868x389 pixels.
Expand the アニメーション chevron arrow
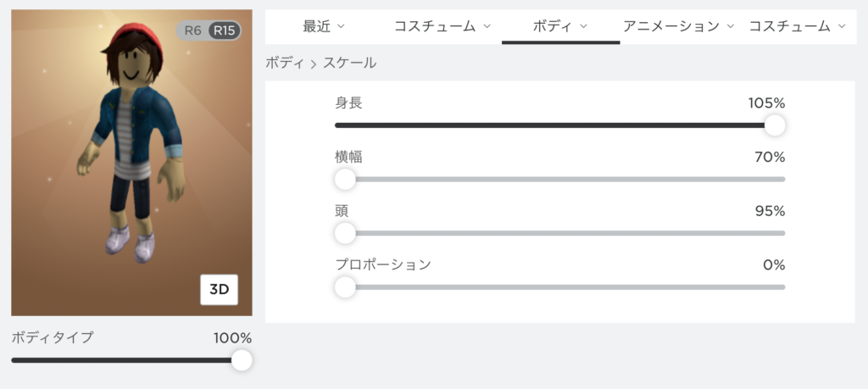point(730,26)
